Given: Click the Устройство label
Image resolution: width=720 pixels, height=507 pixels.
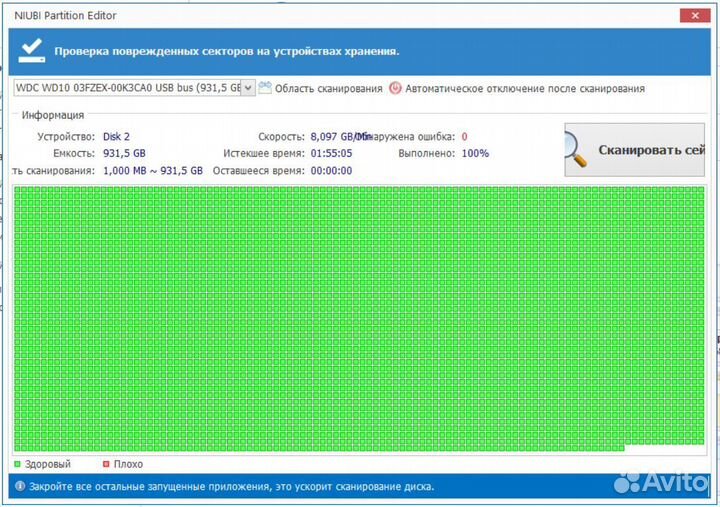Looking at the screenshot, I should (x=66, y=137).
